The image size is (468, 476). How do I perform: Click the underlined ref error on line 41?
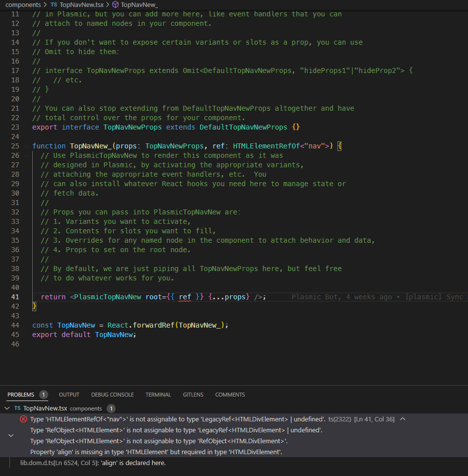pyautogui.click(x=185, y=297)
